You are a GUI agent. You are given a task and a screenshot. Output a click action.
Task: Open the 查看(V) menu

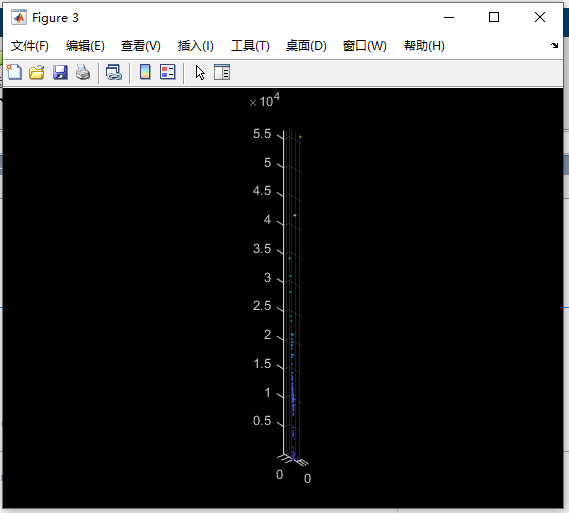point(141,46)
